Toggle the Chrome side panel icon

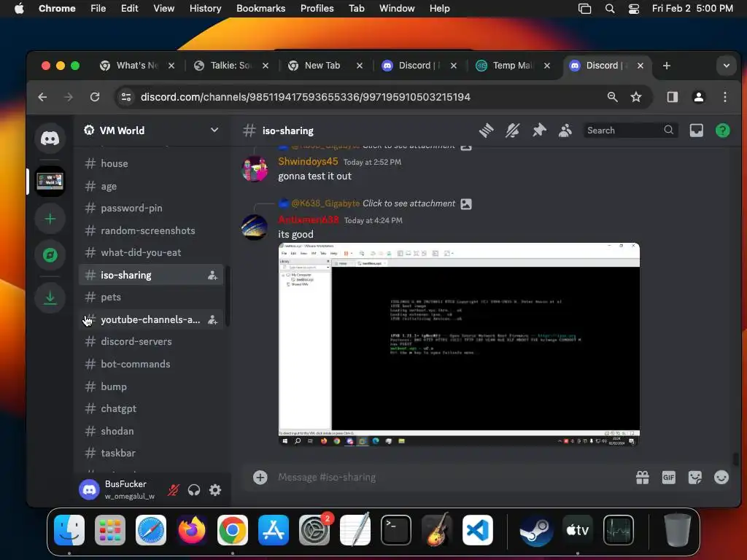pyautogui.click(x=672, y=97)
